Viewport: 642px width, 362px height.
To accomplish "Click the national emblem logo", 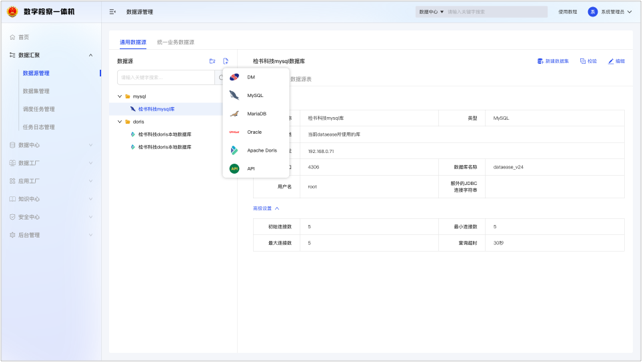I will coord(12,11).
